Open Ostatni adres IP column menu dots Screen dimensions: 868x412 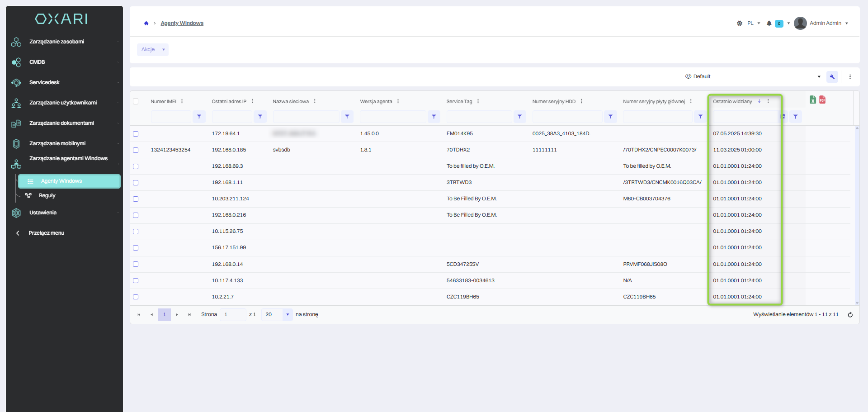tap(252, 101)
